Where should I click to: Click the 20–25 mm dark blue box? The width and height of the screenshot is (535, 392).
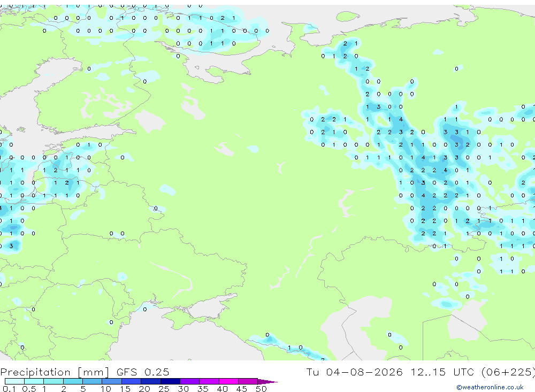pyautogui.click(x=151, y=381)
